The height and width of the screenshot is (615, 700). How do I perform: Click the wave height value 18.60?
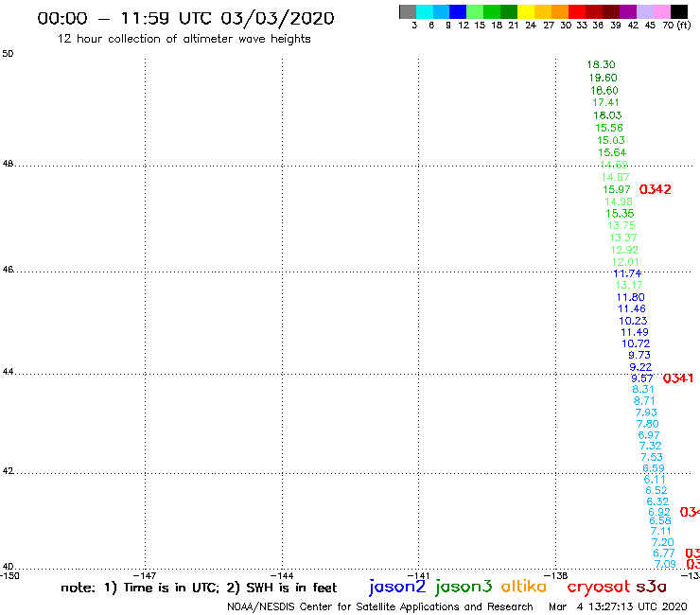click(604, 90)
